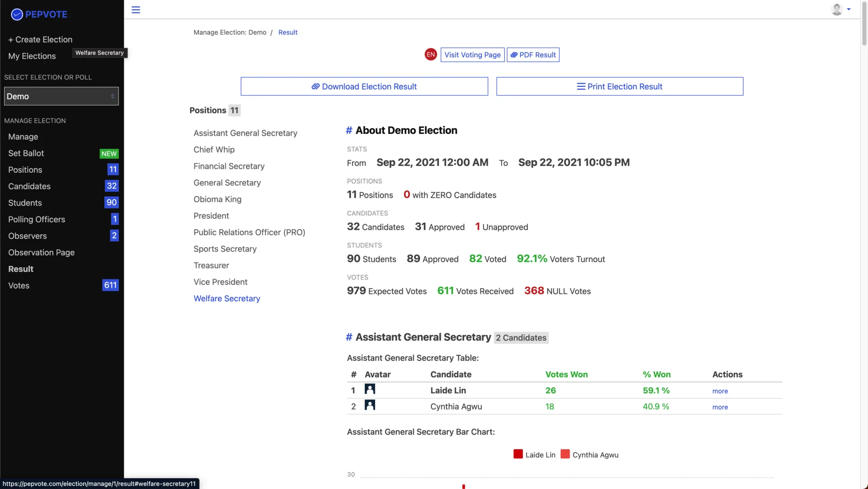The image size is (868, 489).
Task: Toggle Cynthia Agwu legend swatch
Action: point(565,454)
